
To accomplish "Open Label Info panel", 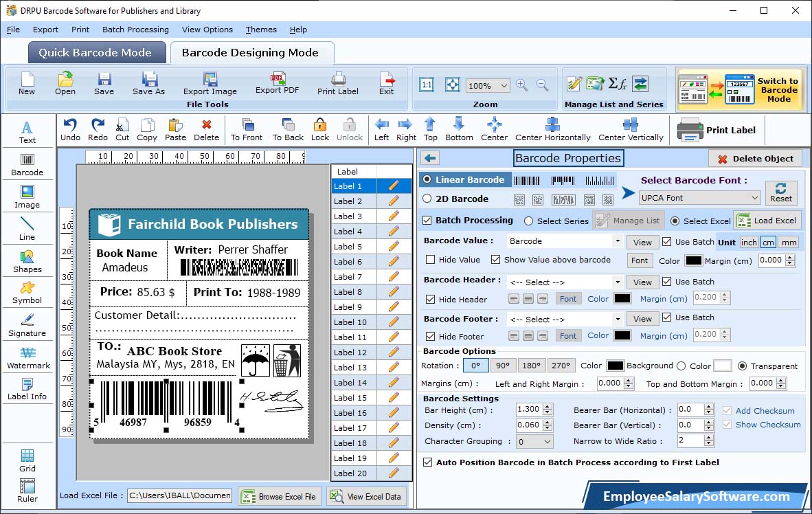I will [x=27, y=389].
